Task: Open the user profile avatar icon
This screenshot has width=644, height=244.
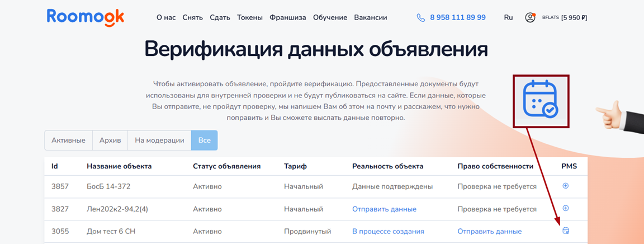Action: 530,17
